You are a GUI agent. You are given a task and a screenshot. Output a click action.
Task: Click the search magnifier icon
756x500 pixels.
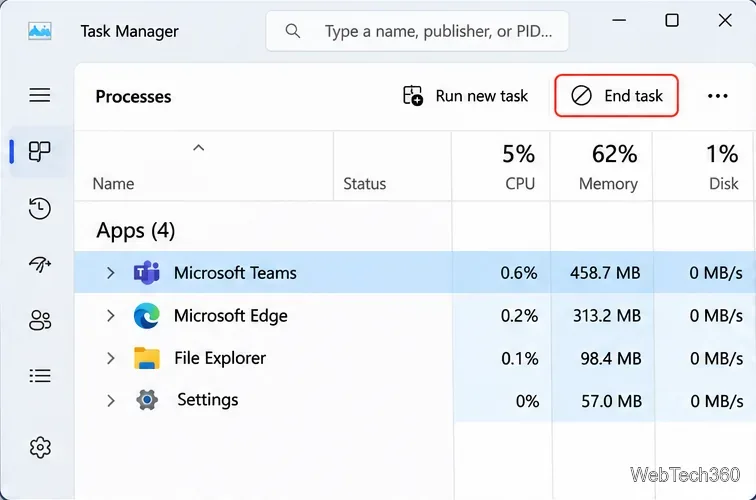(x=293, y=31)
